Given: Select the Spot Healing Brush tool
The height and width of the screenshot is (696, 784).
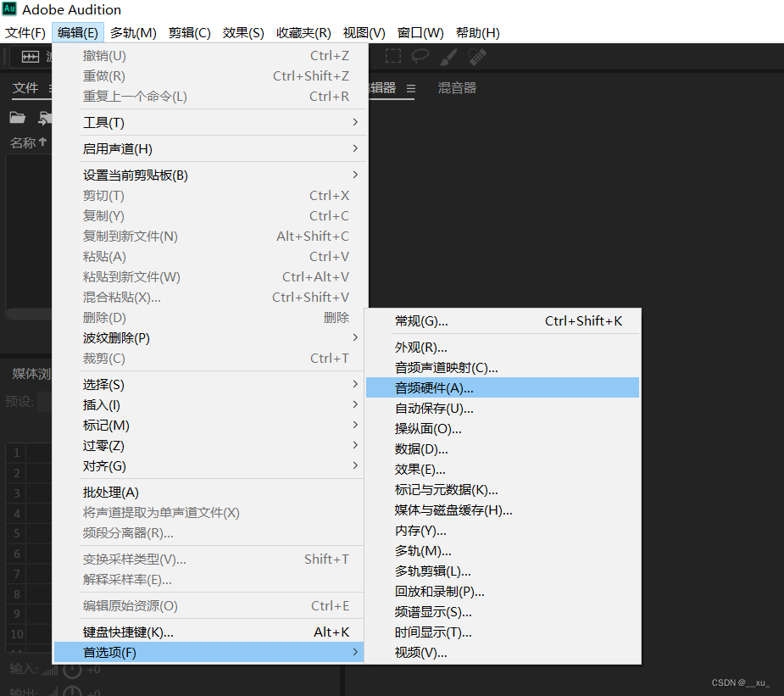Looking at the screenshot, I should pyautogui.click(x=477, y=57).
